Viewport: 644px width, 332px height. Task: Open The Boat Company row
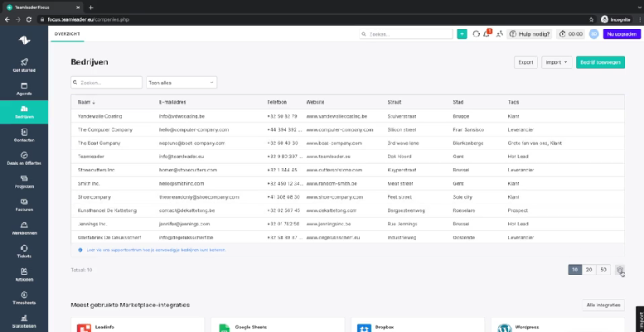(x=347, y=143)
